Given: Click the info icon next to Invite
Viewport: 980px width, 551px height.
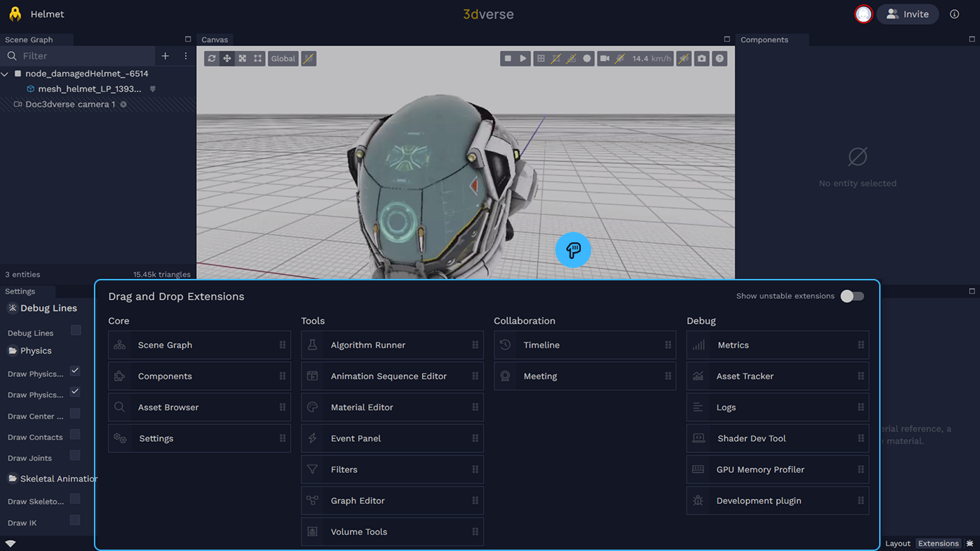Looking at the screenshot, I should (954, 14).
